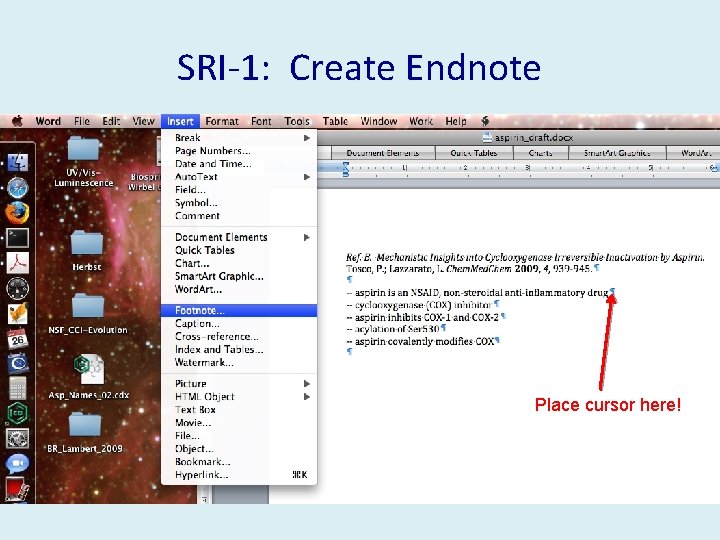
Task: Open iChat from the Dock
Action: click(18, 463)
